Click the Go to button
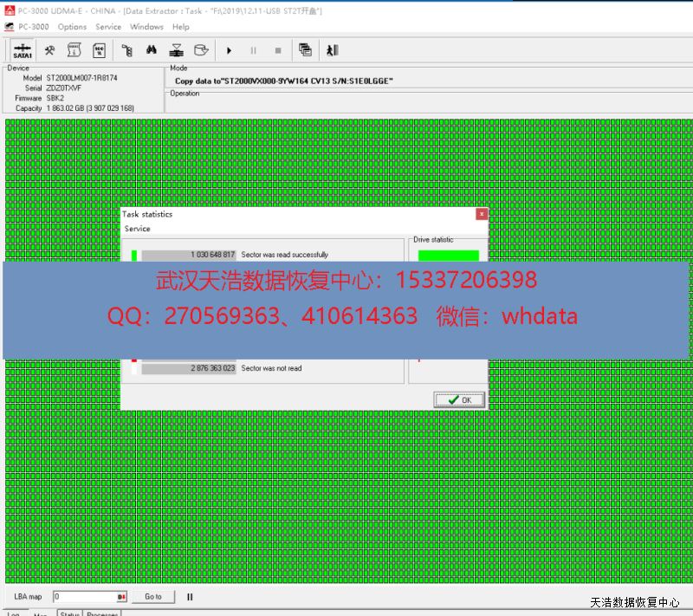Viewport: 693px width, 616px height. point(152,597)
